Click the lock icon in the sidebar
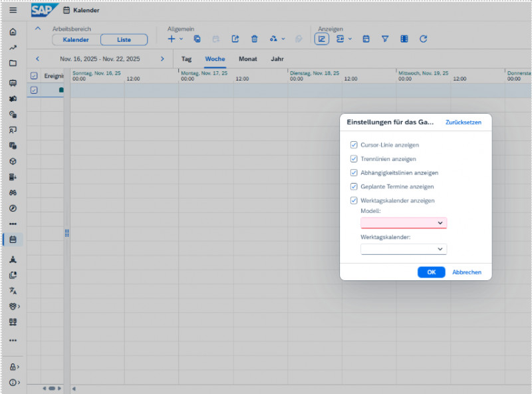The image size is (532, 394). pos(13,367)
